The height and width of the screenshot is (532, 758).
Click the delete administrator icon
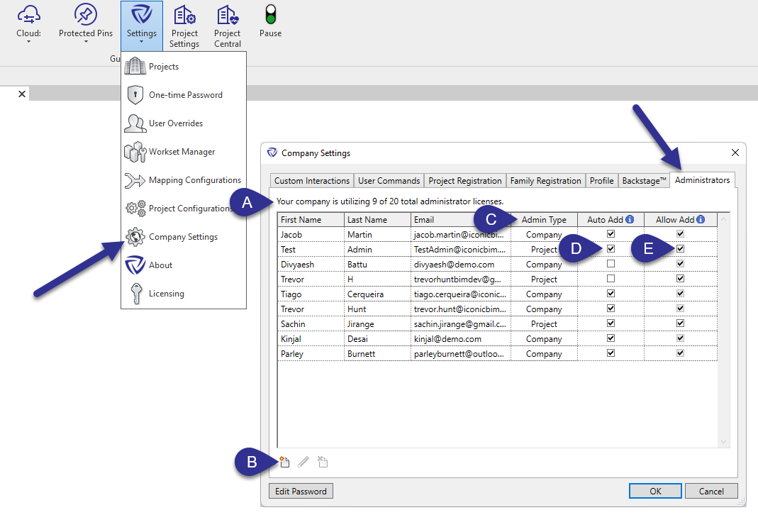coord(323,462)
